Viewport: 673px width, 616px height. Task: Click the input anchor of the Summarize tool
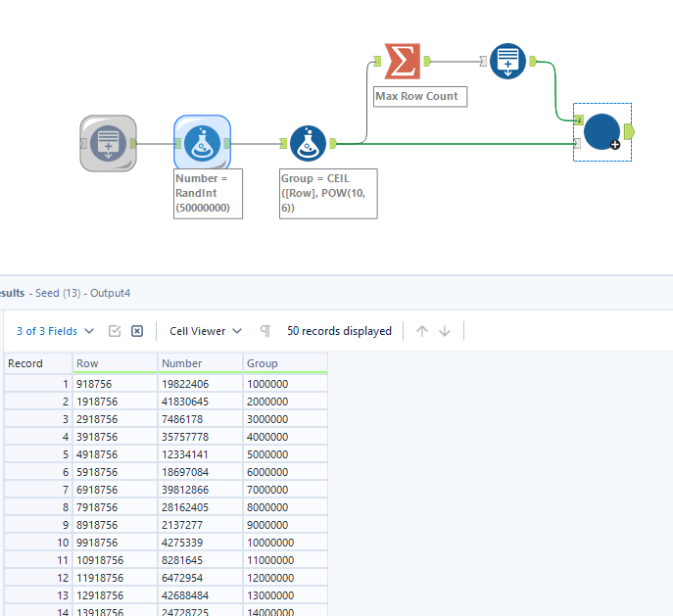click(x=377, y=62)
